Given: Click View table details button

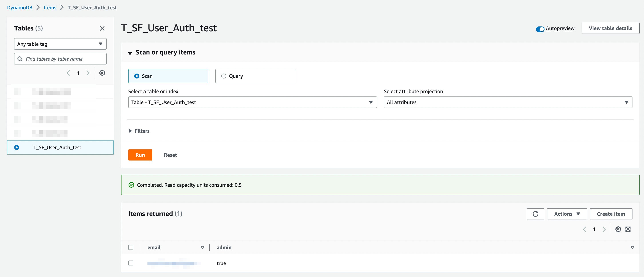Looking at the screenshot, I should coord(610,28).
